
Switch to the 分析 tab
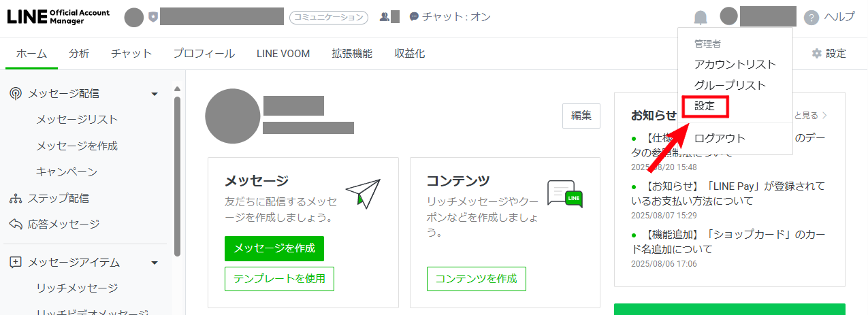pyautogui.click(x=79, y=54)
